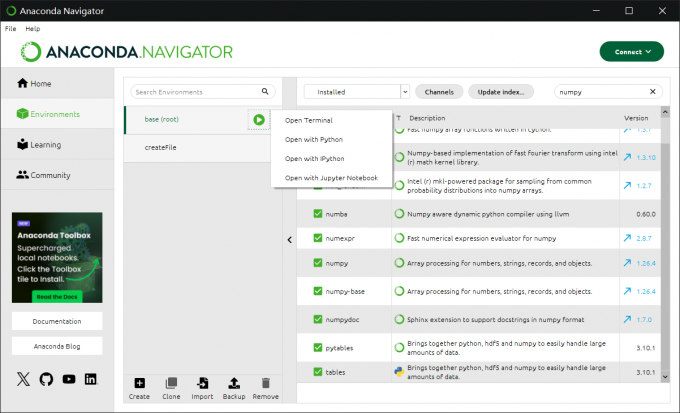Screen dimensions: 680x413
Task: Open the Installed filter dropdown
Action: 356,92
